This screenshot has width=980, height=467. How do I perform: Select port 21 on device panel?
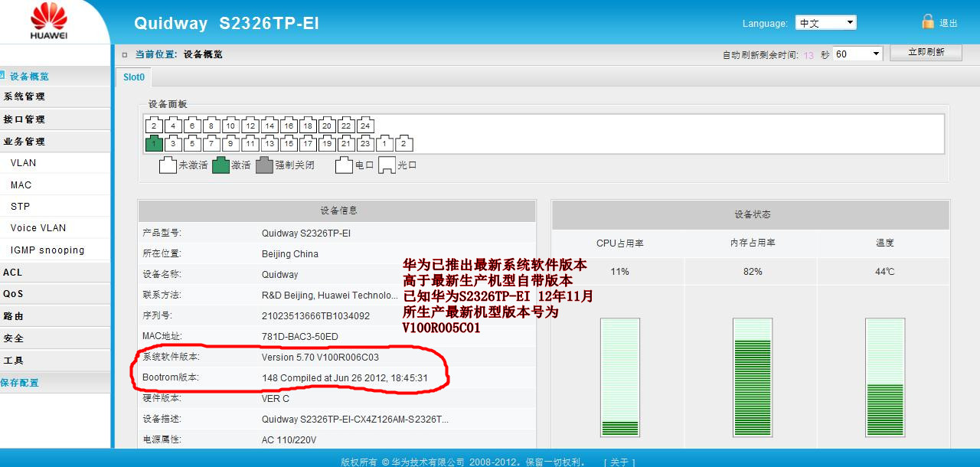click(x=346, y=143)
